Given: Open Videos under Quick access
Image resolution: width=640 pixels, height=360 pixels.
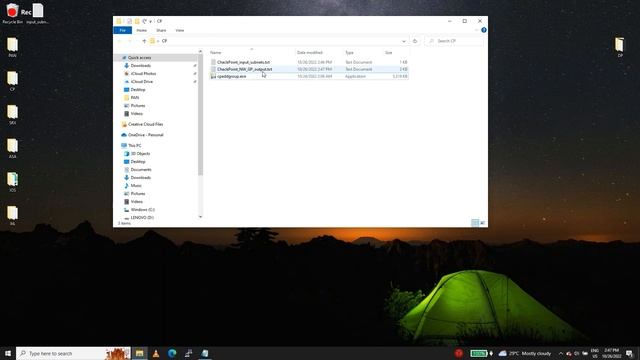Looking at the screenshot, I should [x=136, y=113].
